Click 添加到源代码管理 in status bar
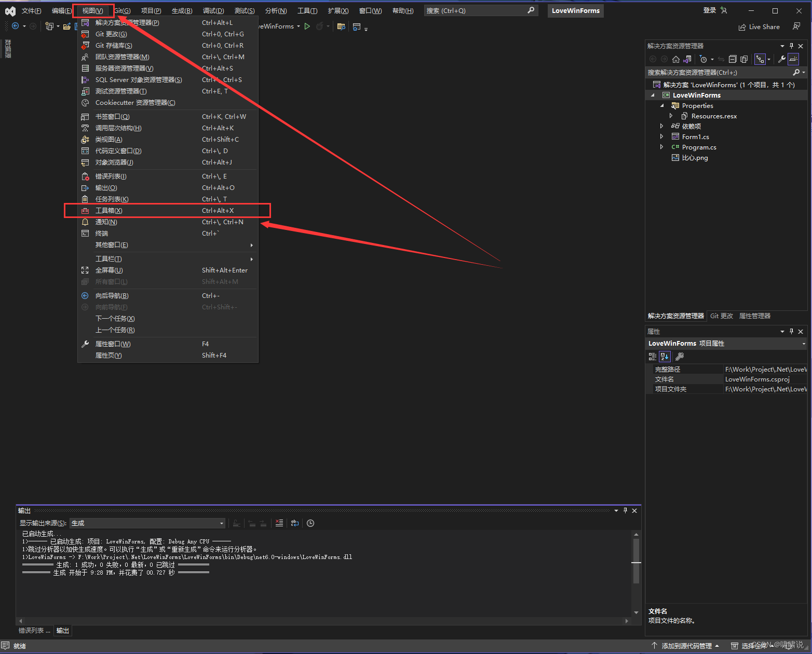The width and height of the screenshot is (812, 654). 685,646
